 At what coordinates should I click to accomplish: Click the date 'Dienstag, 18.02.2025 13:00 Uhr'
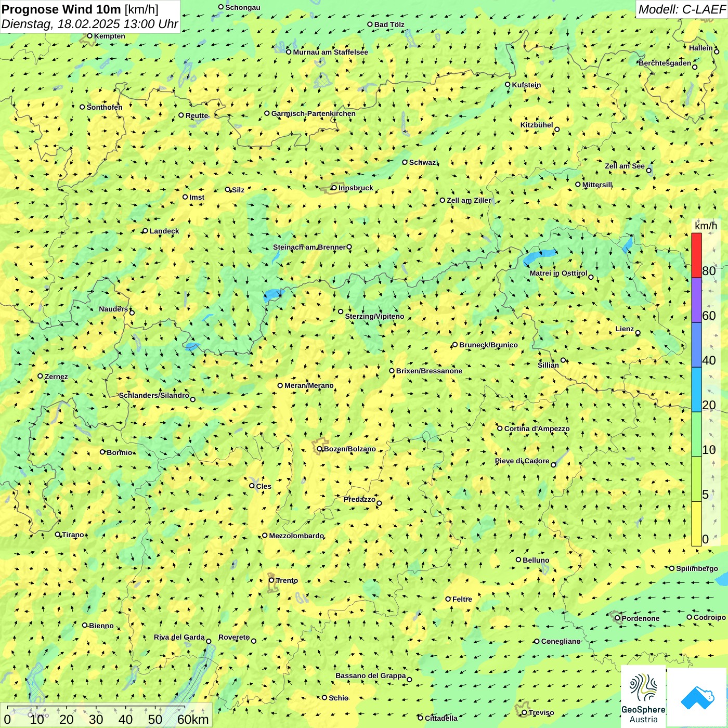(89, 24)
